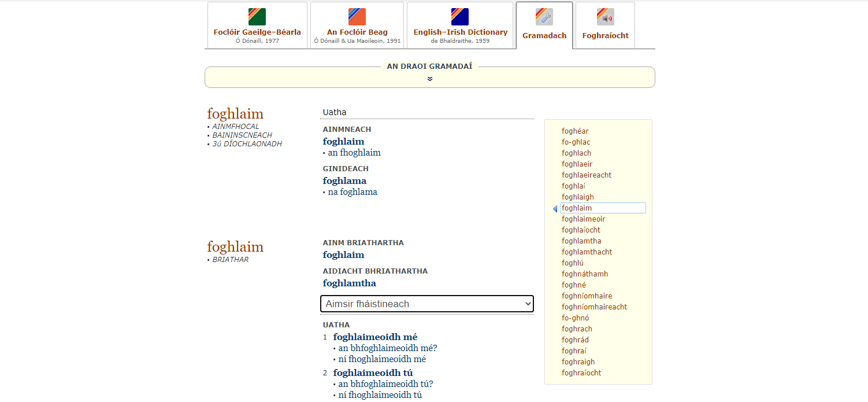This screenshot has width=868, height=402.
Task: Click the English–Irish Dictionary blue icon
Action: pos(459,17)
